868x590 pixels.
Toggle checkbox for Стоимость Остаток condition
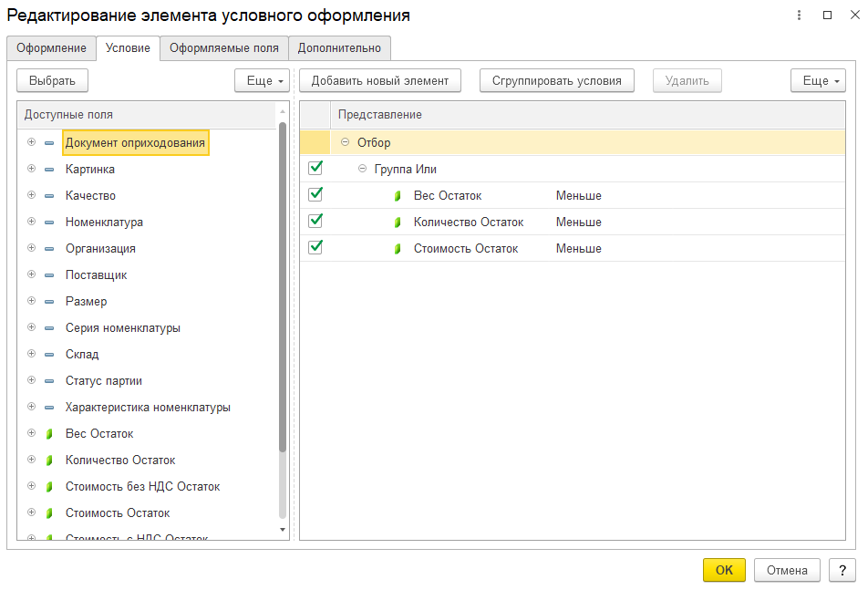[315, 247]
